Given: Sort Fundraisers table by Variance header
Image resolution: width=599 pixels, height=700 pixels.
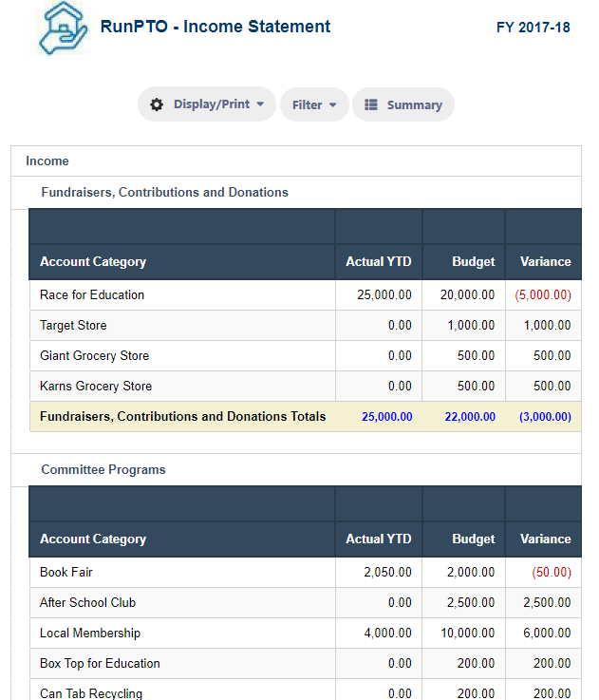Looking at the screenshot, I should point(545,261).
